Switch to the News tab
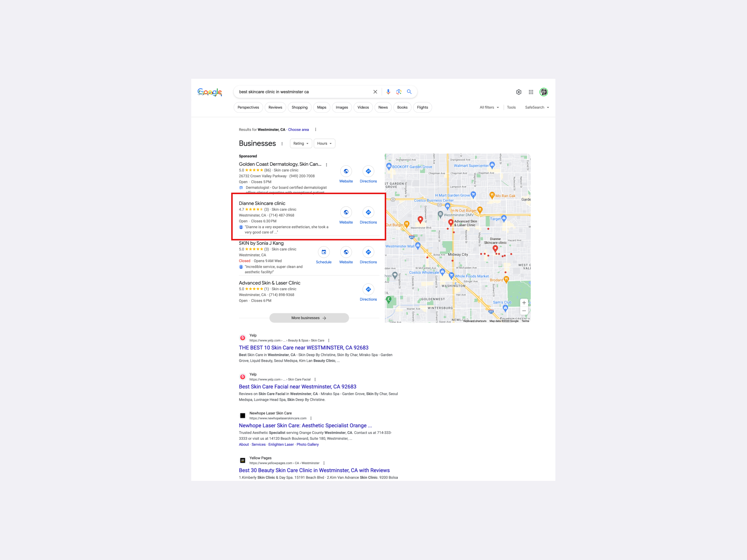Viewport: 747px width, 560px height. (x=383, y=108)
